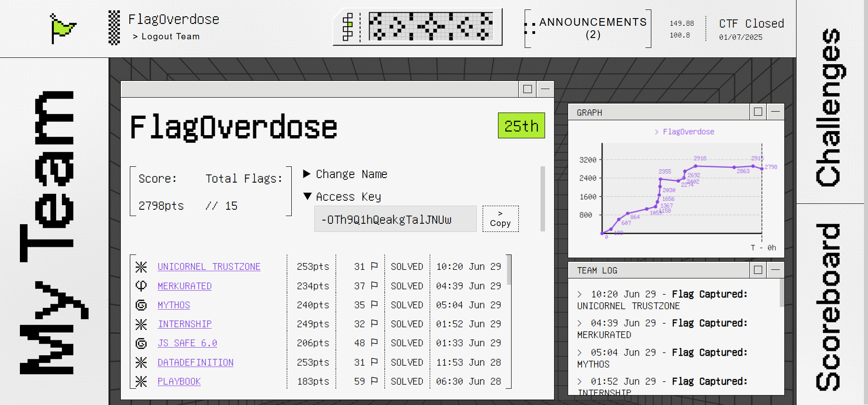Click the spiral icon beside JS SAFE 6.0
The width and height of the screenshot is (868, 405).
(141, 344)
